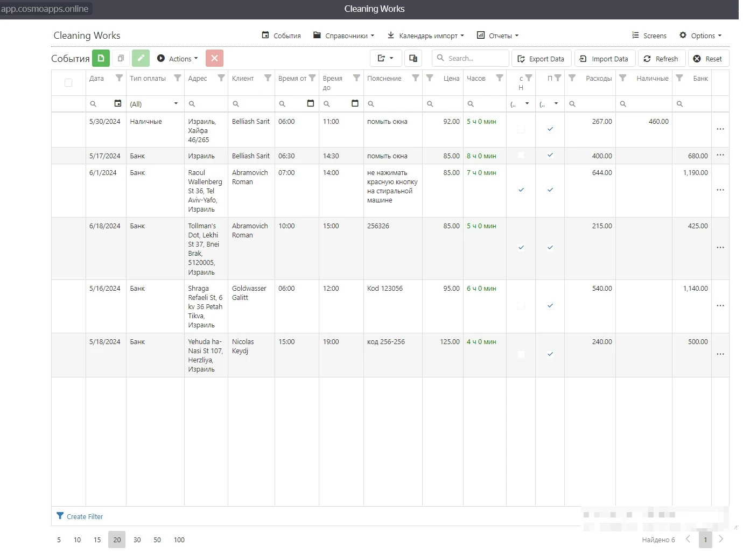Expand the Actions dropdown
The height and width of the screenshot is (560, 743).
click(x=177, y=59)
